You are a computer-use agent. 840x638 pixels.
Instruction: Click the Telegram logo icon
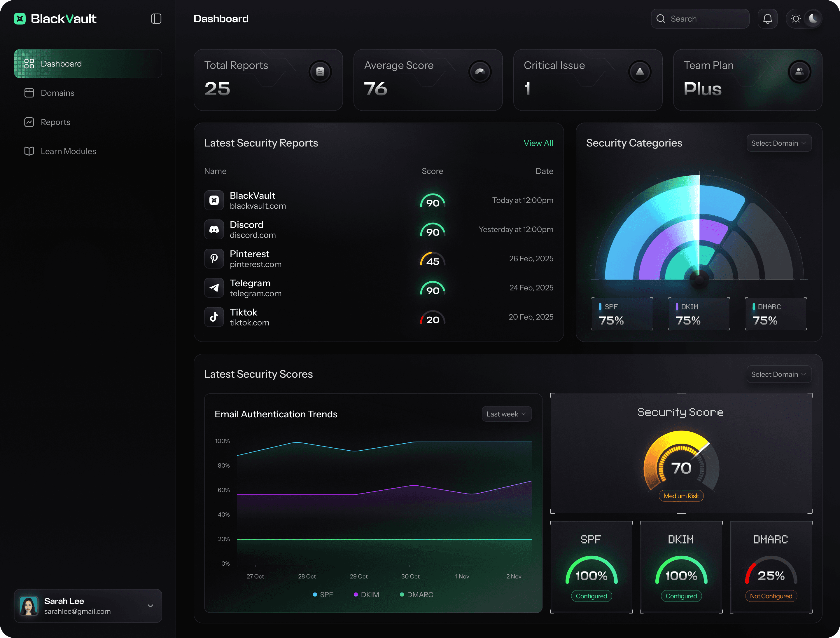214,288
